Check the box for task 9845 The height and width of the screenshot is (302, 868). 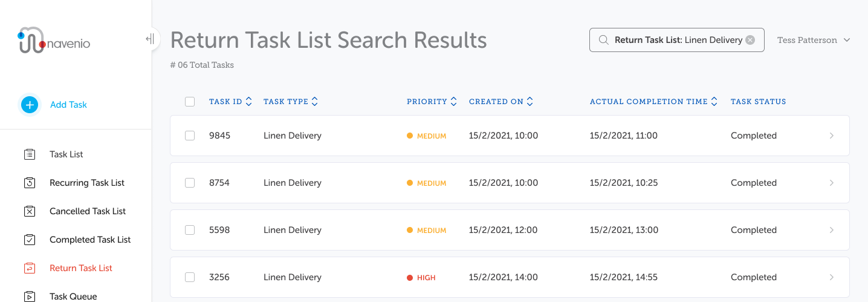coord(190,136)
